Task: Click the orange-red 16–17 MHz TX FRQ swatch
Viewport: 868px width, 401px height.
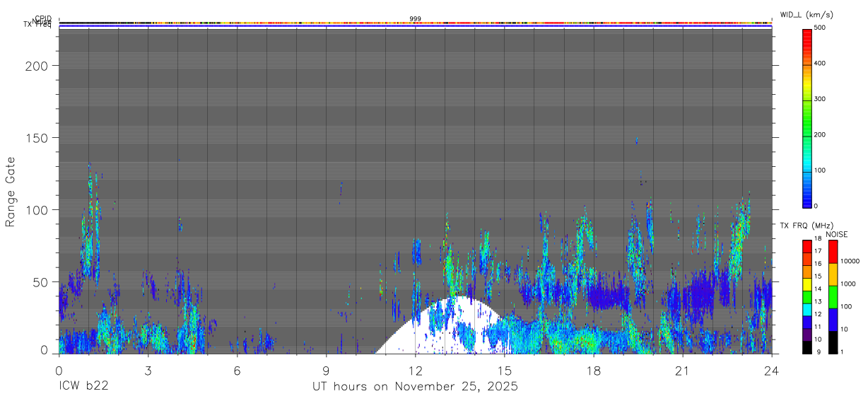Action: pyautogui.click(x=807, y=259)
